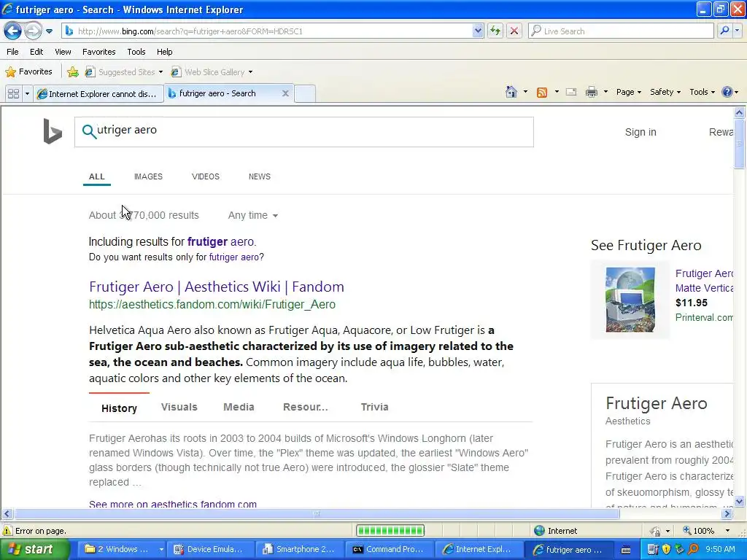Expand the address bar history dropdown
The width and height of the screenshot is (747, 560).
(x=478, y=31)
